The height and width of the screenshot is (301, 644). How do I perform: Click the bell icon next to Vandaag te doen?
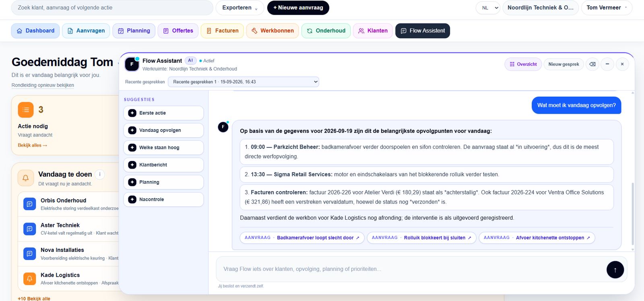click(x=26, y=178)
